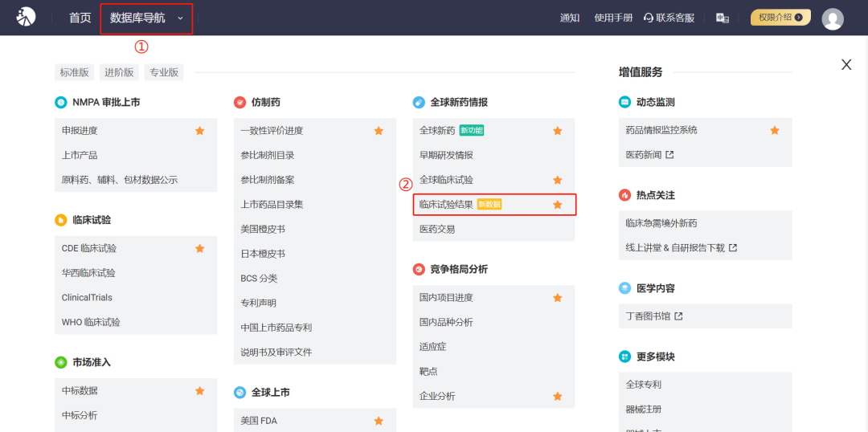This screenshot has width=868, height=432.
Task: Open 美国橙皮书 database entry
Action: [263, 229]
